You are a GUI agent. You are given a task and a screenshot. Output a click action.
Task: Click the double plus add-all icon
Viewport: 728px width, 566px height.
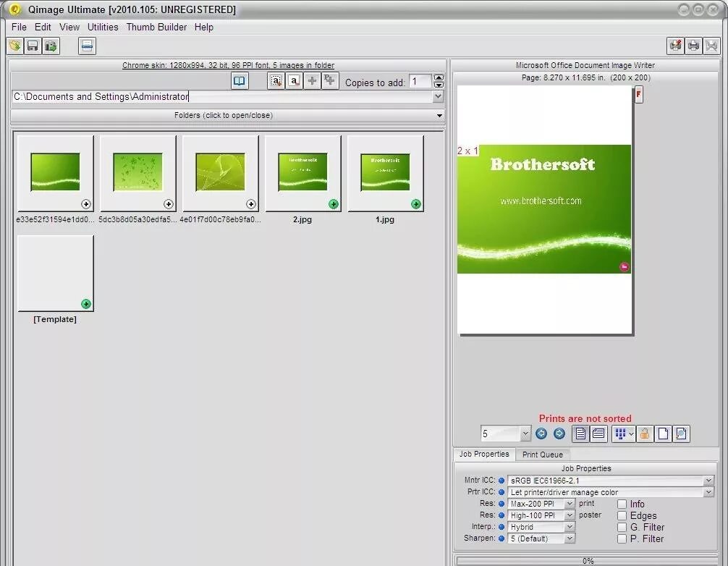[x=330, y=81]
